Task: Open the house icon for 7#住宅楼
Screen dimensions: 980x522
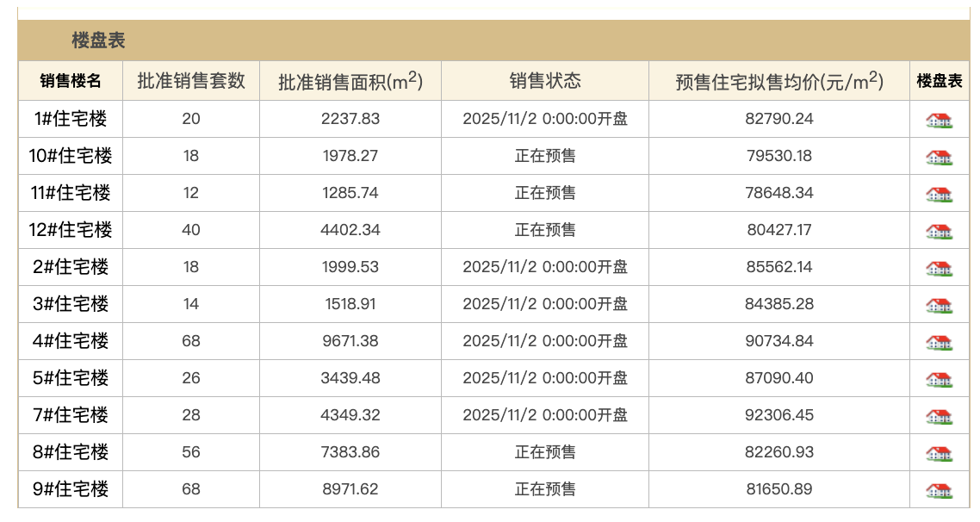Action: pyautogui.click(x=939, y=417)
